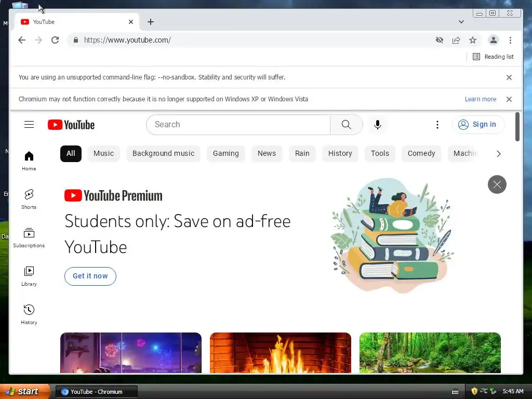Follow the Learn more link
The width and height of the screenshot is (532, 399).
tap(481, 99)
